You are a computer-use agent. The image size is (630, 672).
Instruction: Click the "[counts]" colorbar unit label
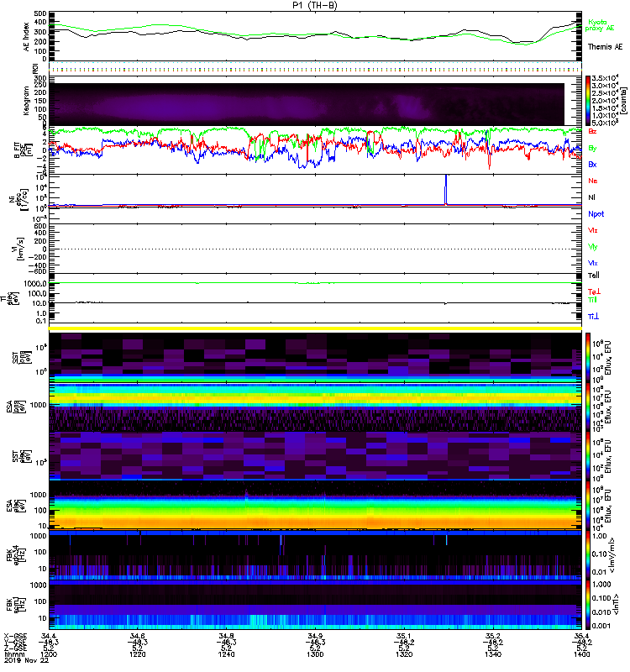click(x=623, y=101)
